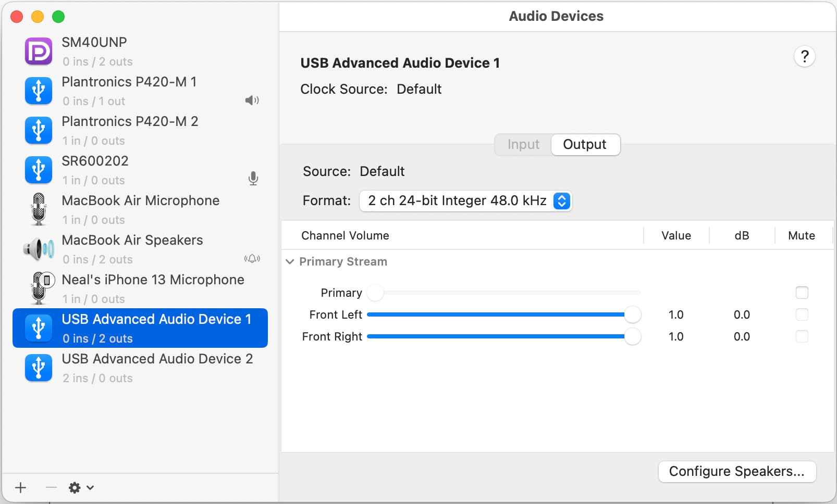Open the Format popup menu
Screen dimensions: 837x504
(x=466, y=201)
